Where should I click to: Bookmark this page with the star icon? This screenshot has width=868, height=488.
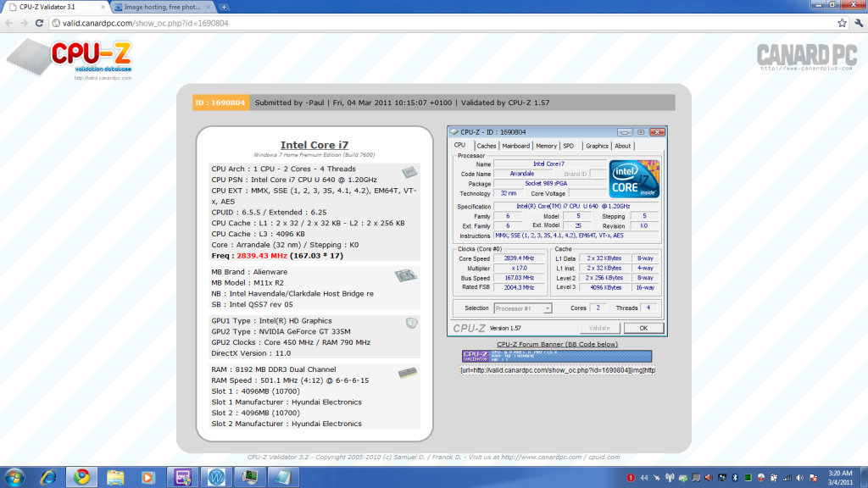pyautogui.click(x=842, y=23)
